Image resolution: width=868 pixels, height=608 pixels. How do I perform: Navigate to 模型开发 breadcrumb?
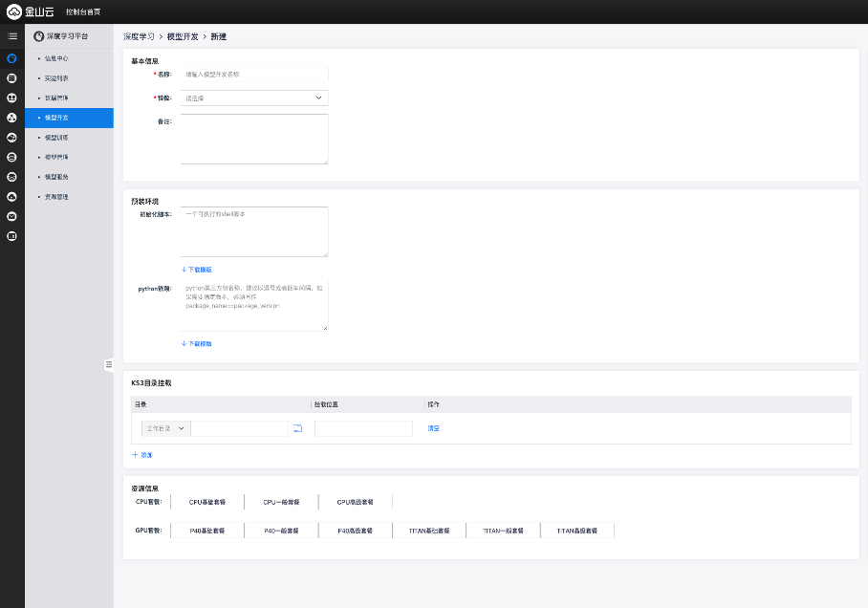(x=183, y=36)
